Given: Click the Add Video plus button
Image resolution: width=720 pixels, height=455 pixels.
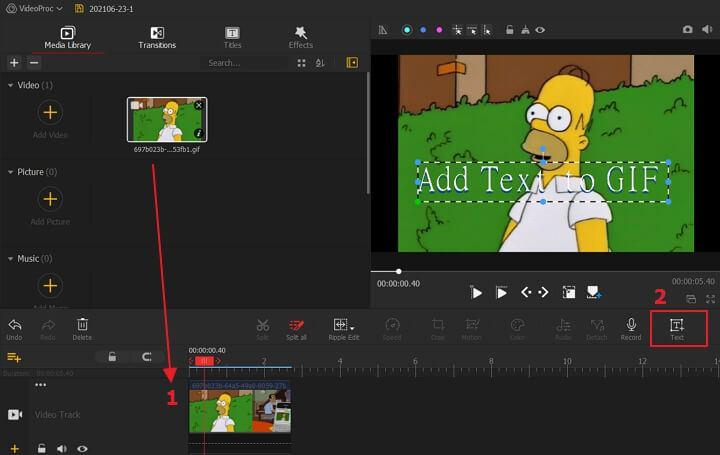Looking at the screenshot, I should [x=50, y=113].
